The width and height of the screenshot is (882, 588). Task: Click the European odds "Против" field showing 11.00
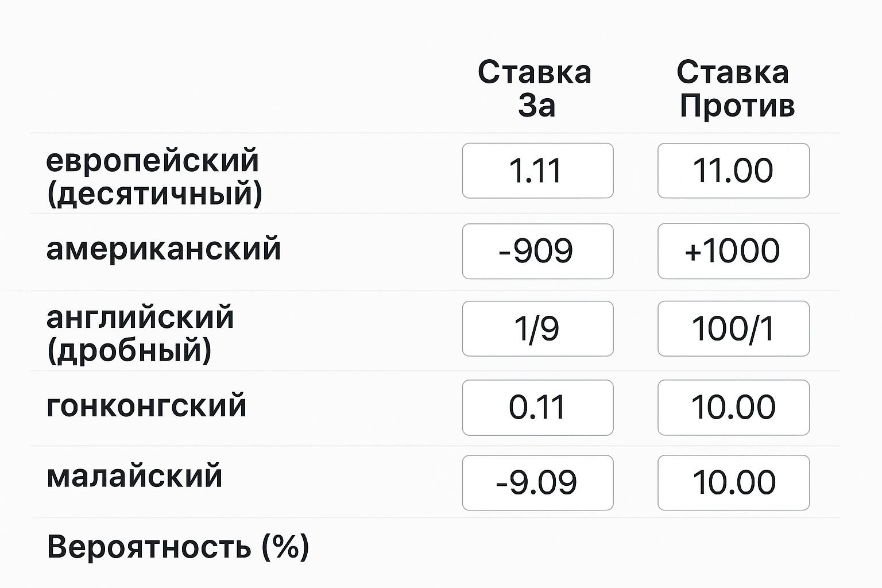point(733,171)
